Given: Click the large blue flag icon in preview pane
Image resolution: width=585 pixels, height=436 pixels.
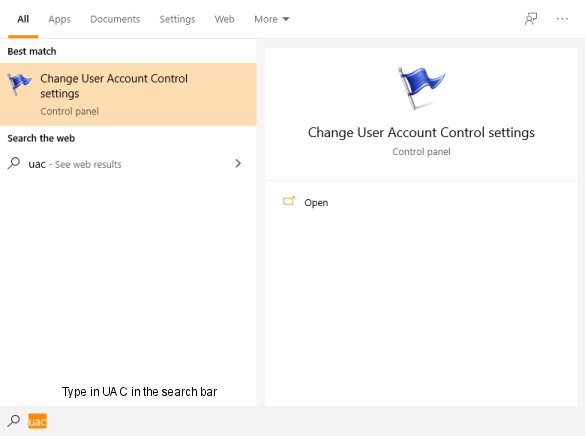Looking at the screenshot, I should click(x=421, y=88).
